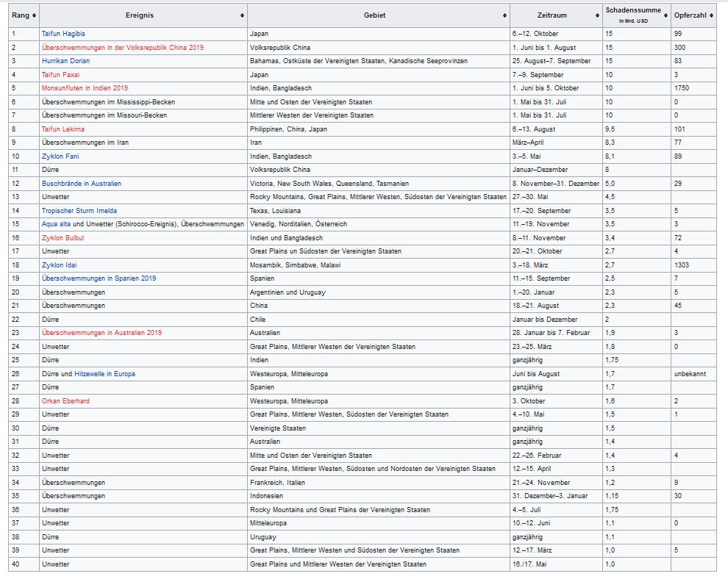Click the Mosambik, Simbabwe, Malawi cell
The height and width of the screenshot is (579, 728).
click(379, 265)
